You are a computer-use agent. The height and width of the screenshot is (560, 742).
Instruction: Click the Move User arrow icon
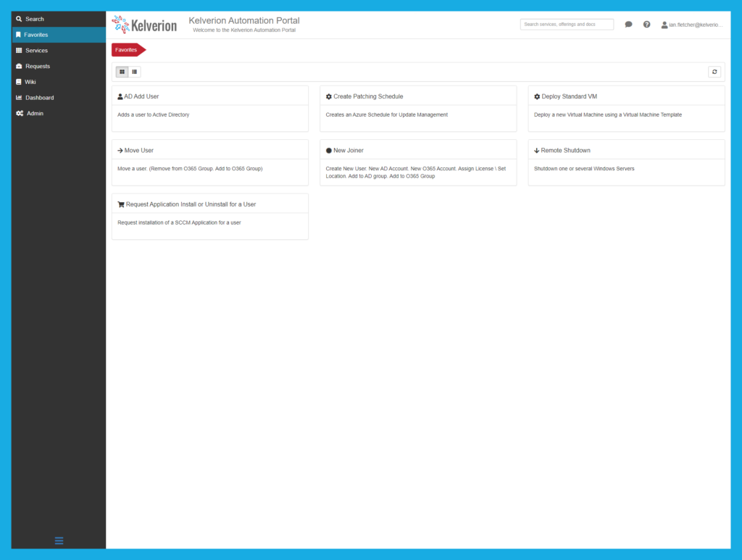tap(120, 151)
